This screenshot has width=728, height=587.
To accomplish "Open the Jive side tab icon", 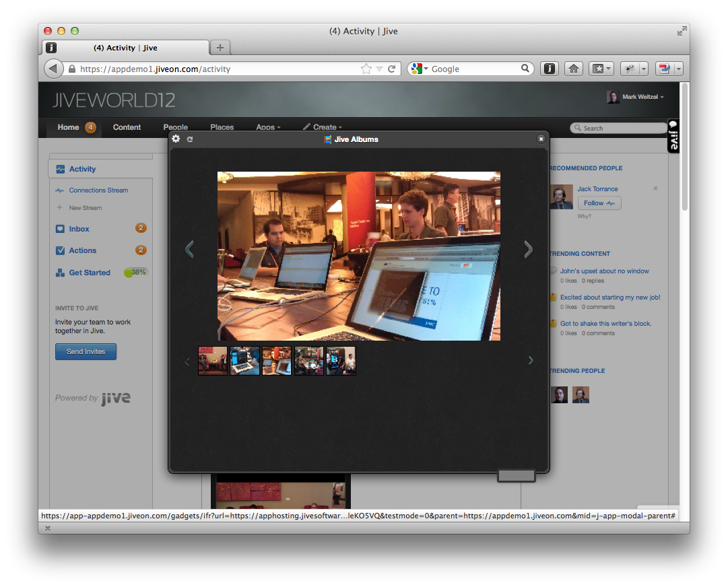I will pyautogui.click(x=673, y=136).
